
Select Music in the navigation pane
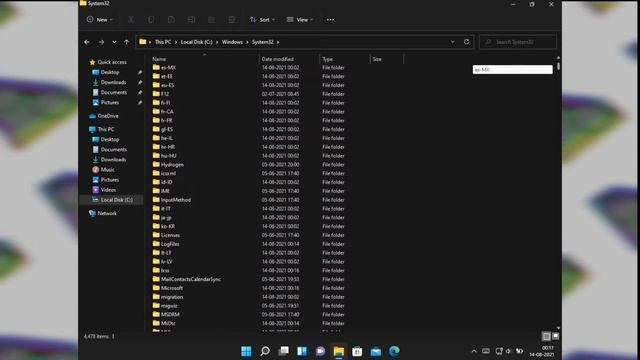(x=107, y=170)
